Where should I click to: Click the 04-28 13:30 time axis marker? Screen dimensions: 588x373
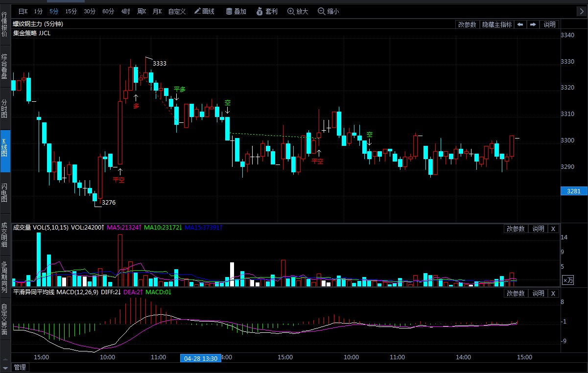tap(201, 358)
